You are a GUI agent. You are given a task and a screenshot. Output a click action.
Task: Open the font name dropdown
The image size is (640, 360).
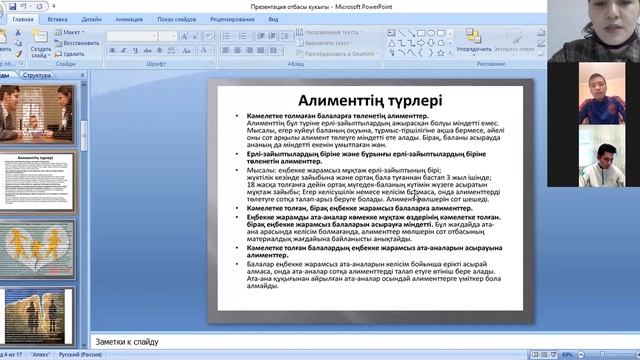pos(154,36)
